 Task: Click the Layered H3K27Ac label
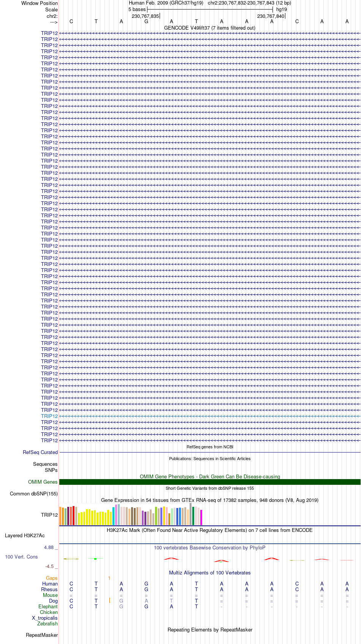[25, 535]
